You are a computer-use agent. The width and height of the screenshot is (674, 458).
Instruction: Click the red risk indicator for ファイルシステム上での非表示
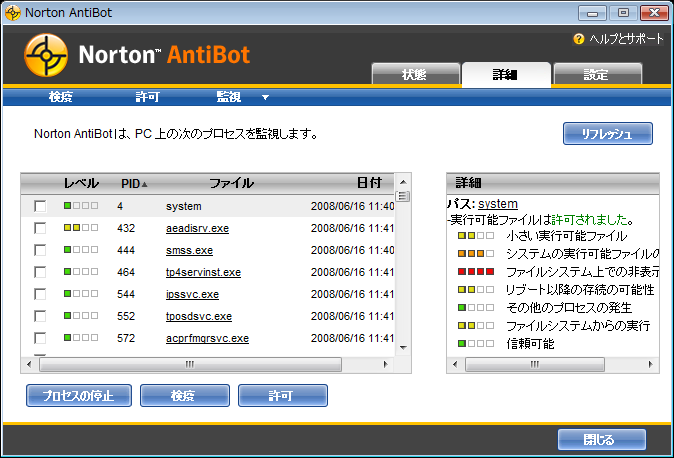[x=475, y=272]
